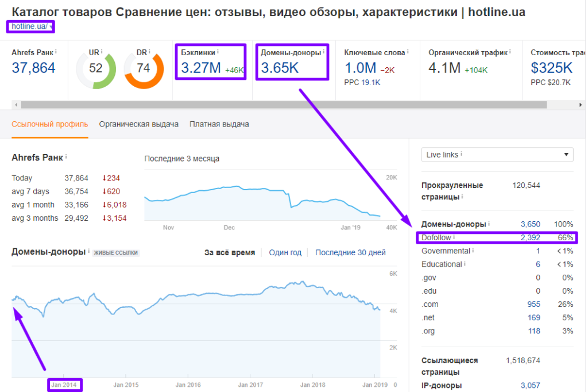Click info icon next to Бэклинки
The width and height of the screenshot is (588, 392).
point(218,52)
